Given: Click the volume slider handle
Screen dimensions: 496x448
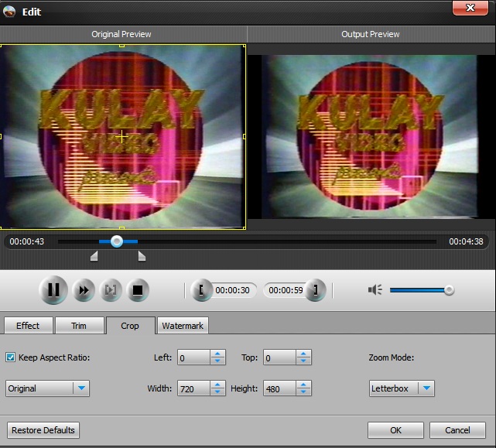Looking at the screenshot, I should click(x=449, y=290).
